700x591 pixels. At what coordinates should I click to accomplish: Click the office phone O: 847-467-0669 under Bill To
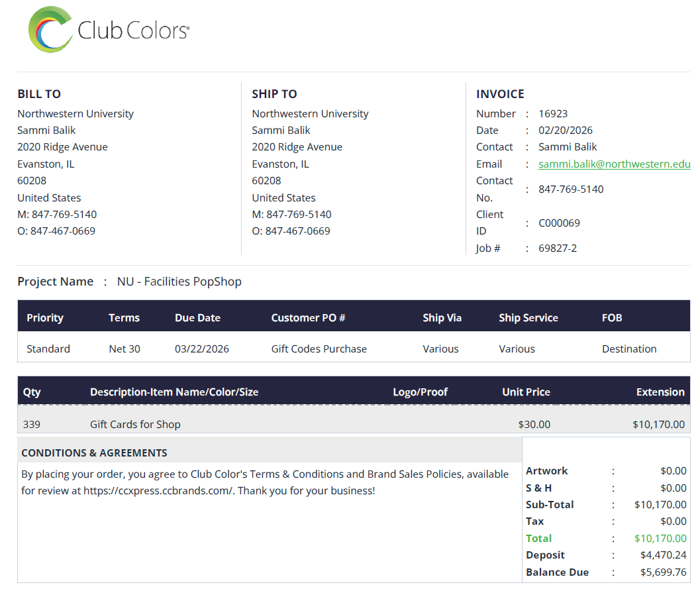click(x=56, y=231)
